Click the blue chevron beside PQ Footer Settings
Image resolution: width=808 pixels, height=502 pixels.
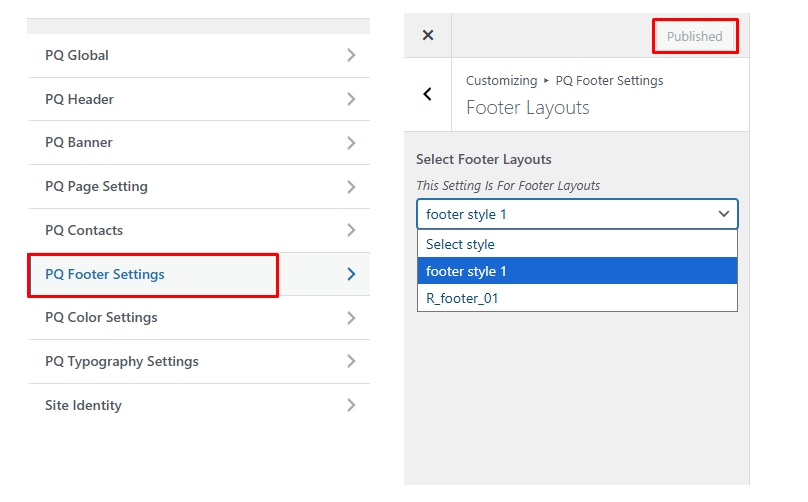click(351, 274)
